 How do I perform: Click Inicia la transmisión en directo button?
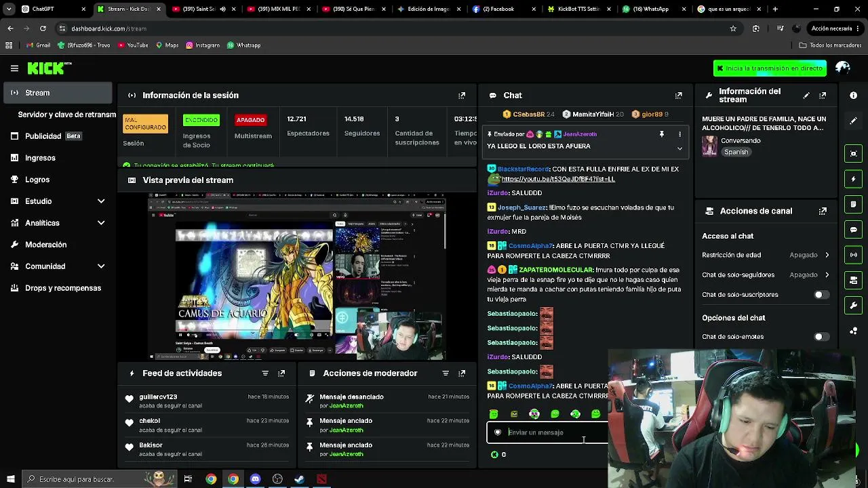tap(770, 68)
